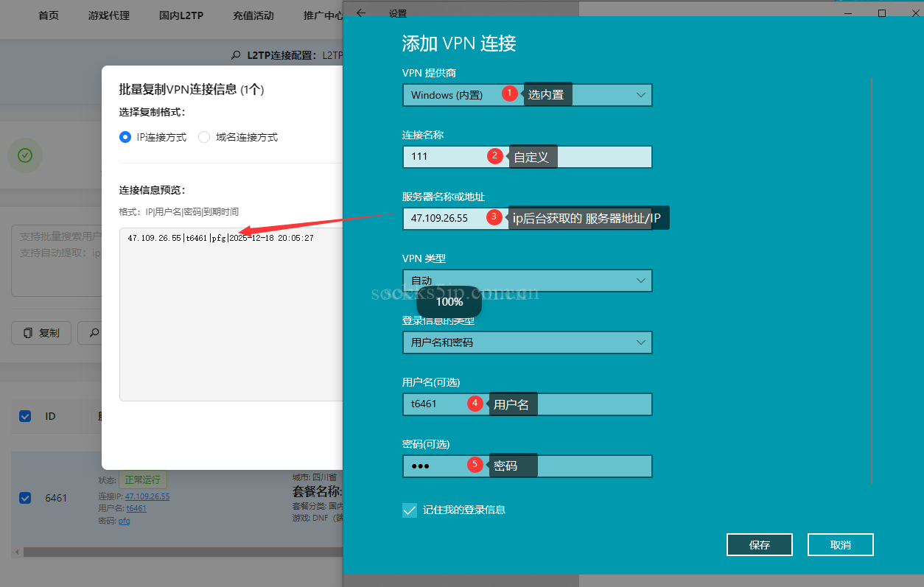Select the IP连接方式 radio option
This screenshot has width=924, height=587.
(125, 137)
